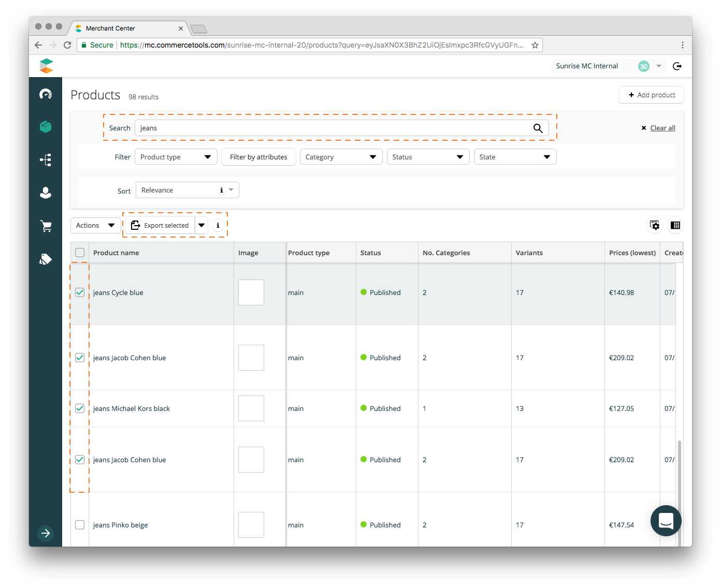Open the Customers icon in sidebar

pos(46,193)
